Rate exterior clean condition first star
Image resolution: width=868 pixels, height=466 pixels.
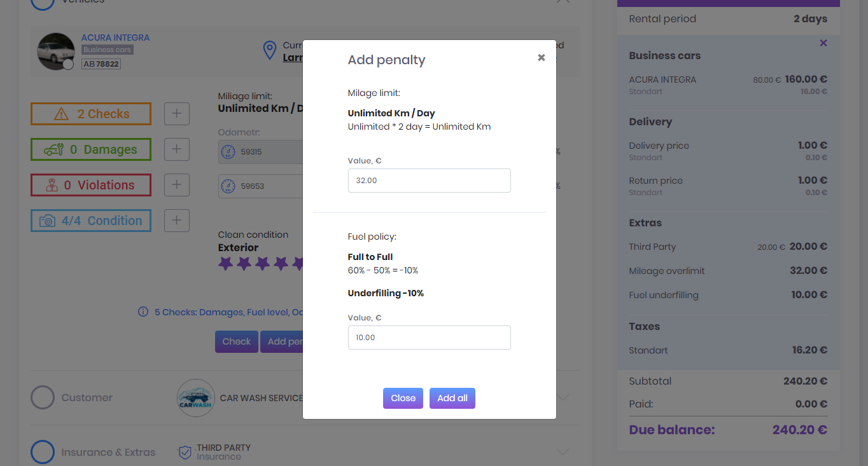pos(225,263)
